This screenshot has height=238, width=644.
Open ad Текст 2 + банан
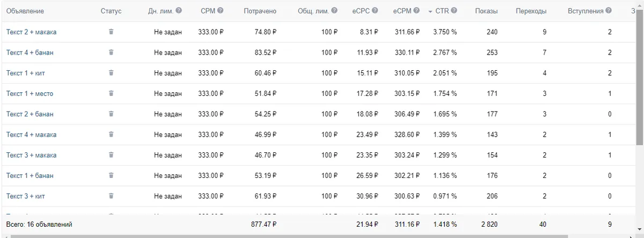point(30,114)
